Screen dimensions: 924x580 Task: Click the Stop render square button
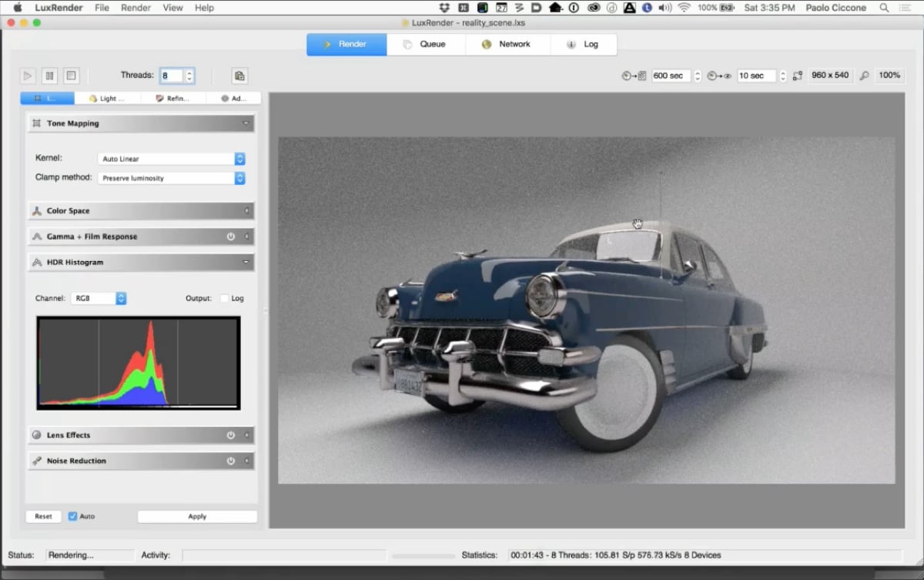[x=71, y=75]
